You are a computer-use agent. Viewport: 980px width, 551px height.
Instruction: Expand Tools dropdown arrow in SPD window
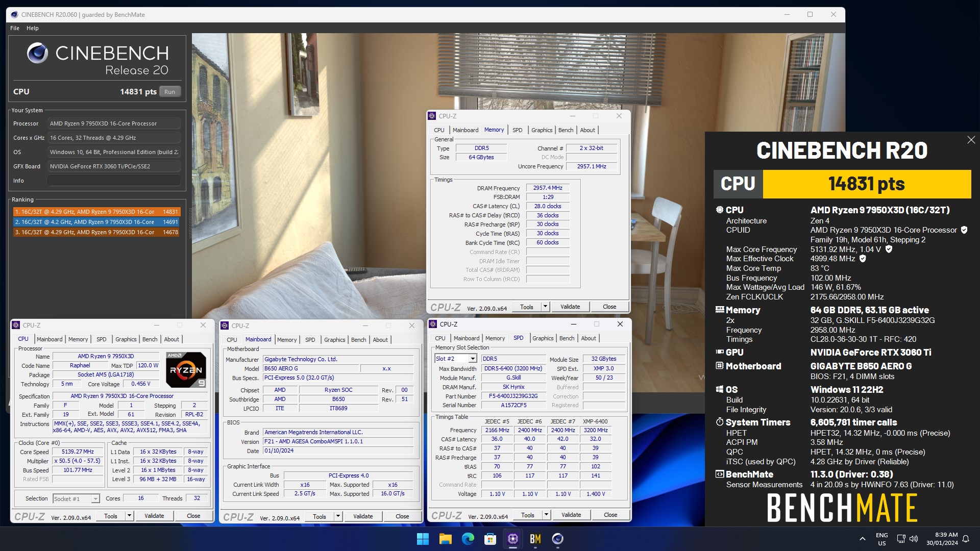click(546, 515)
